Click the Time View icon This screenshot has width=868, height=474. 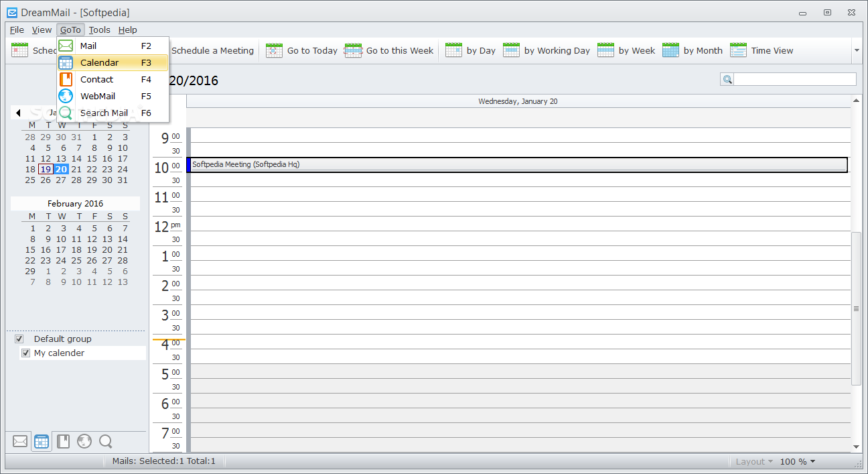coord(738,50)
